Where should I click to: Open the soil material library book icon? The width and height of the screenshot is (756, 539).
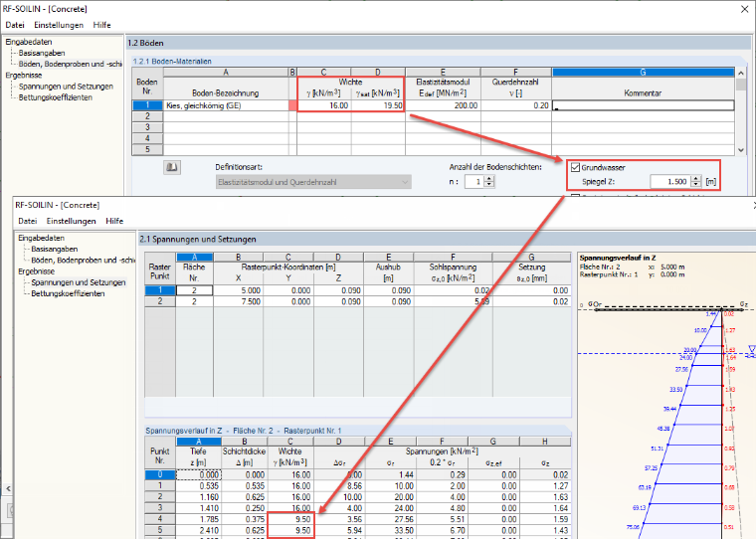coord(172,167)
